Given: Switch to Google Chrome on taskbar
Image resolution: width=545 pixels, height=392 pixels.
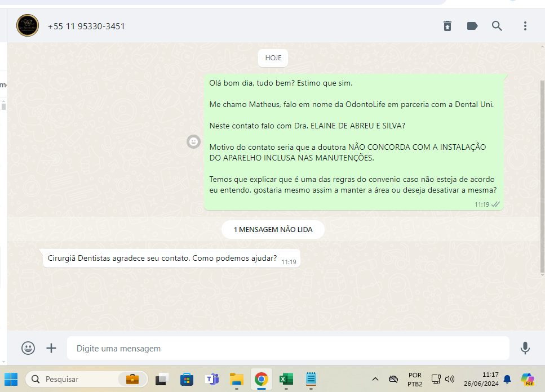Looking at the screenshot, I should (262, 379).
